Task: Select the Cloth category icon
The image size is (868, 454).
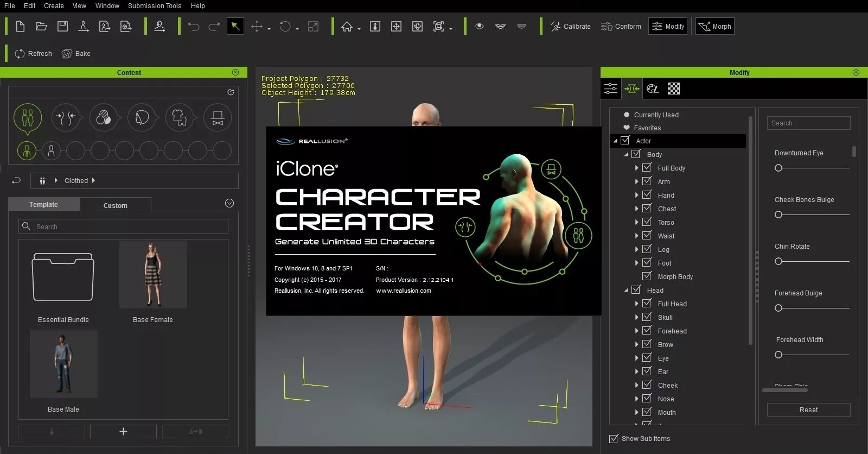Action: (180, 118)
